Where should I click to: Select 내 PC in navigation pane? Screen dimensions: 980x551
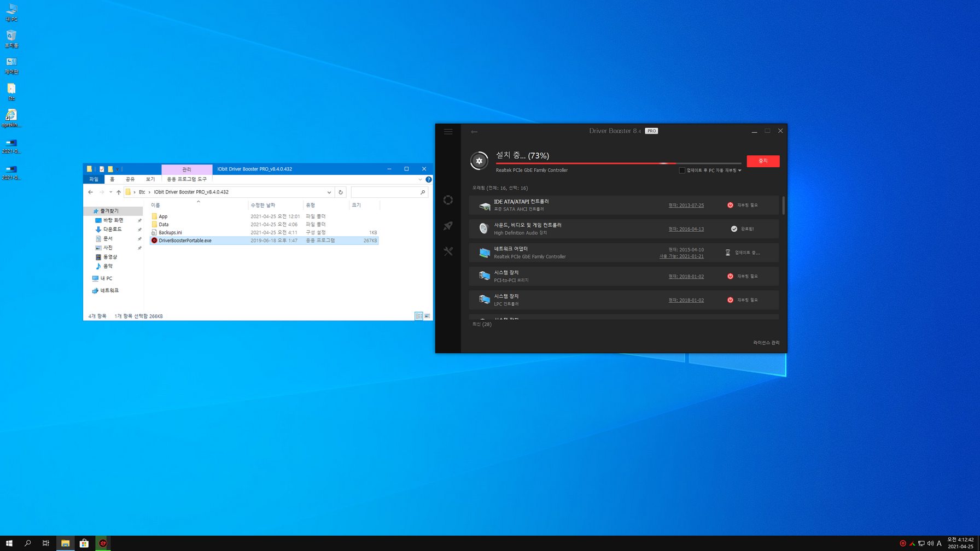(106, 278)
